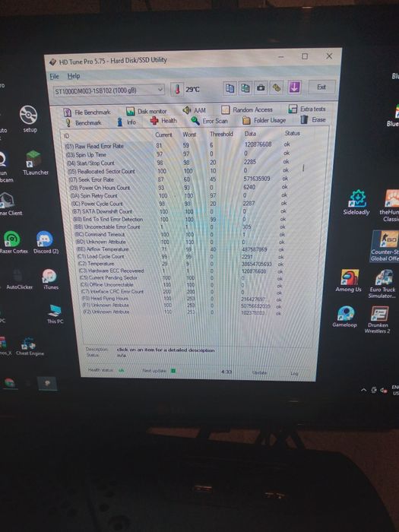This screenshot has height=532, width=399.
Task: Switch to the Extra tests tab
Action: pyautogui.click(x=307, y=109)
